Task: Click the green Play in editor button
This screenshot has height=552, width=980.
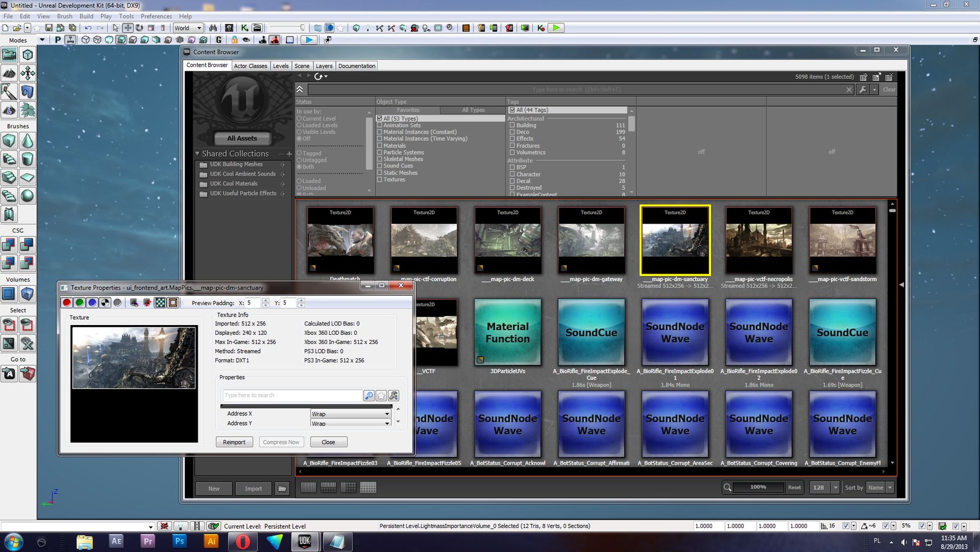Action: 556,27
